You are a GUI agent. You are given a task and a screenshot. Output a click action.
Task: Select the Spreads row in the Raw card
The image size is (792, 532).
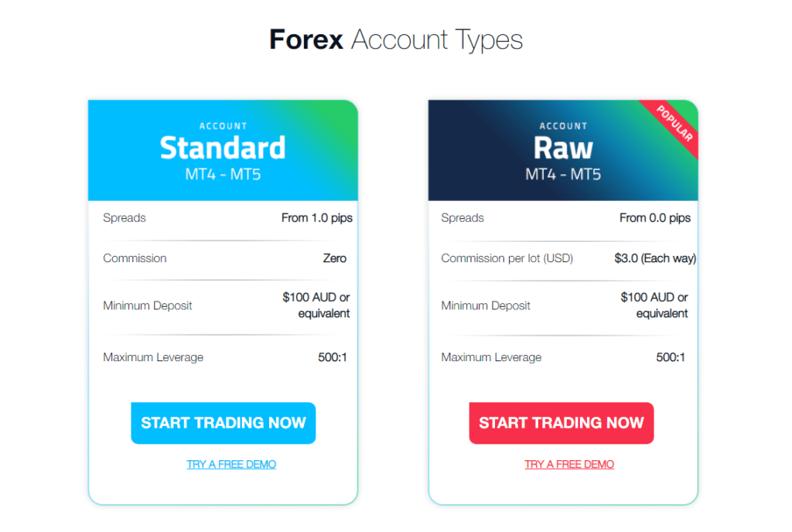click(x=463, y=218)
